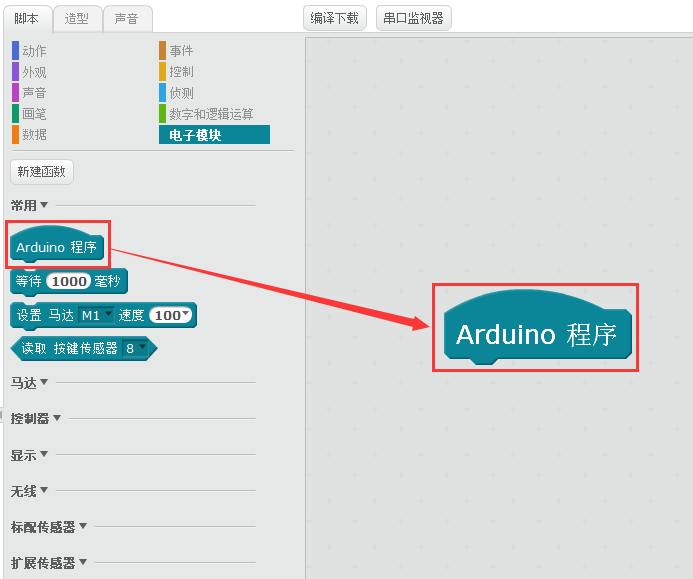This screenshot has width=693, height=579.
Task: Select the 控制 block category
Action: (176, 72)
